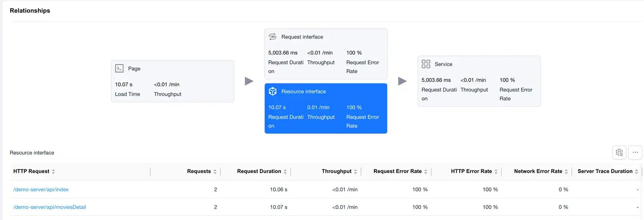This screenshot has width=644, height=220.
Task: Click the Page terminal icon
Action: [119, 68]
